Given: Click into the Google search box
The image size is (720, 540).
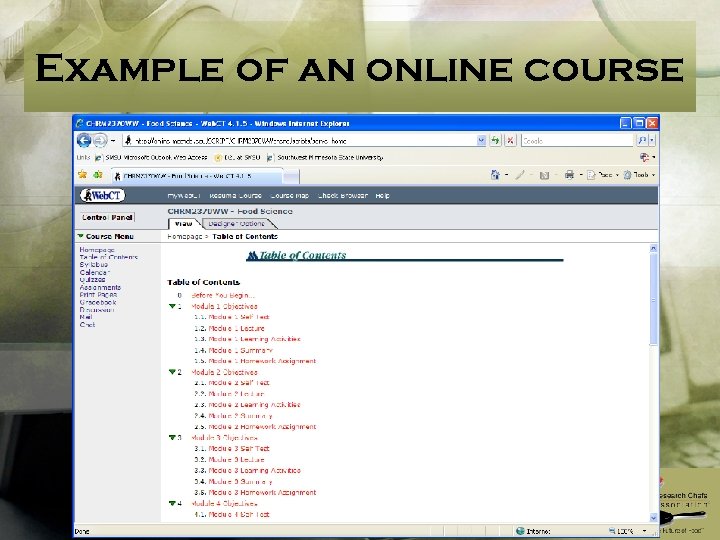Looking at the screenshot, I should click(577, 141).
